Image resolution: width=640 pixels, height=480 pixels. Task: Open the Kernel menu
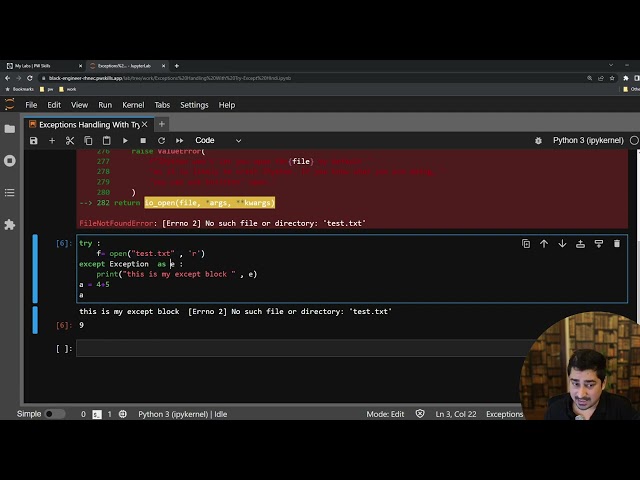(x=133, y=105)
